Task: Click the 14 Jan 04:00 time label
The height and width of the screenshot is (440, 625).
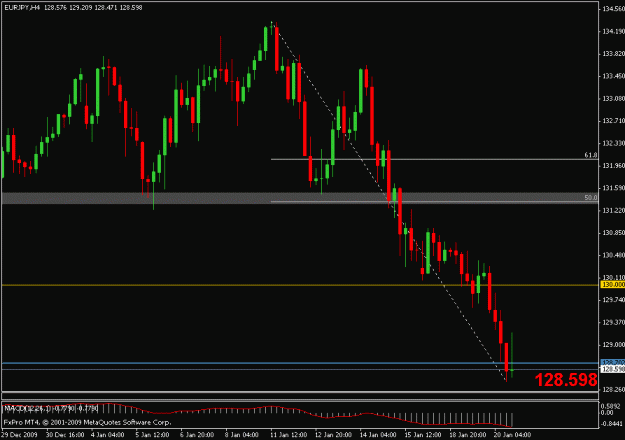Action: click(x=378, y=434)
